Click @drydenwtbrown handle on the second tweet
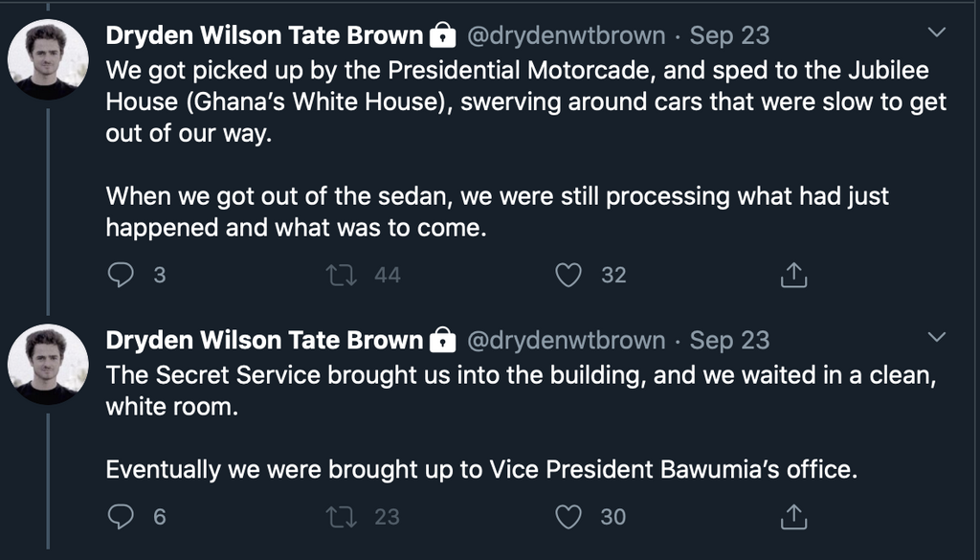The image size is (980, 560). [x=566, y=341]
